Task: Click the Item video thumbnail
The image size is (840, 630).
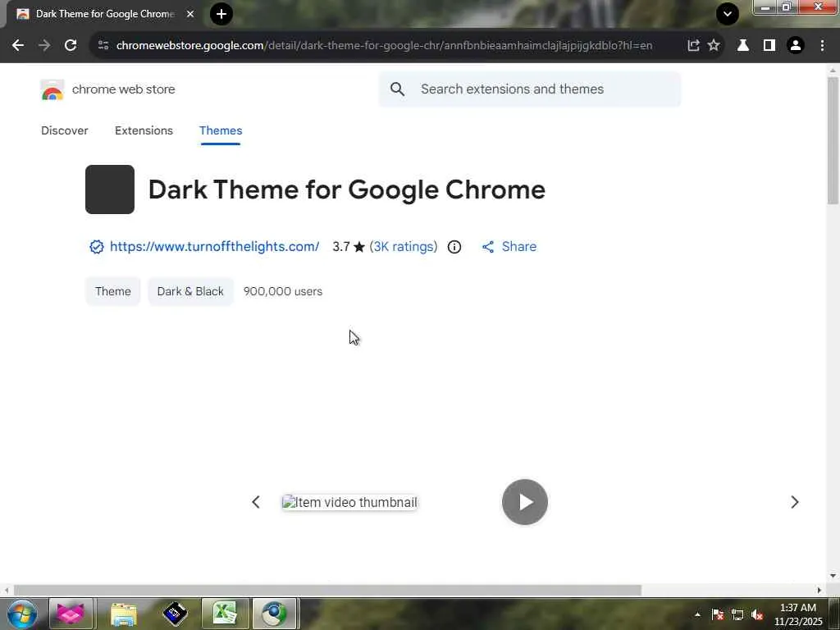Action: [x=349, y=503]
